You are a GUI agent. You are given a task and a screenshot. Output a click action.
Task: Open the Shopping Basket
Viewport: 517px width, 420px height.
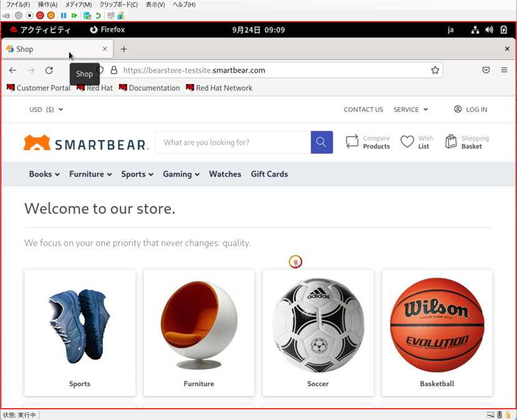point(466,142)
